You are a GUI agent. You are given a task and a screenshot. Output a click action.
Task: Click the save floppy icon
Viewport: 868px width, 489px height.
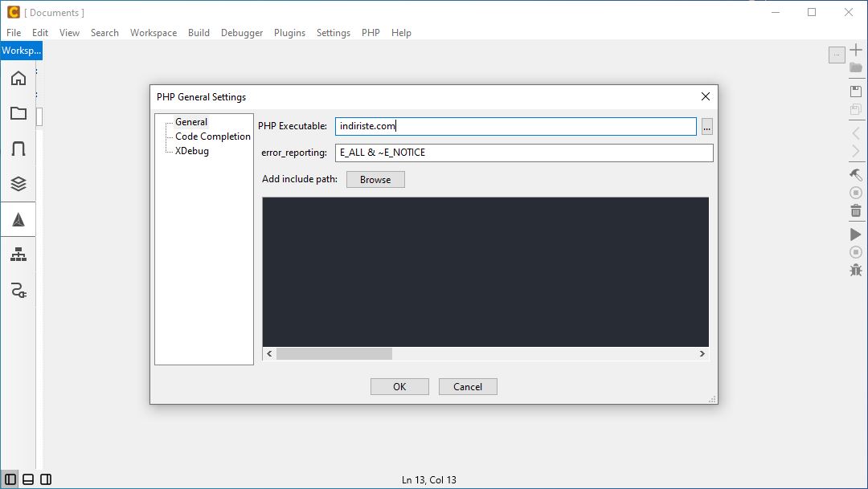tap(856, 92)
